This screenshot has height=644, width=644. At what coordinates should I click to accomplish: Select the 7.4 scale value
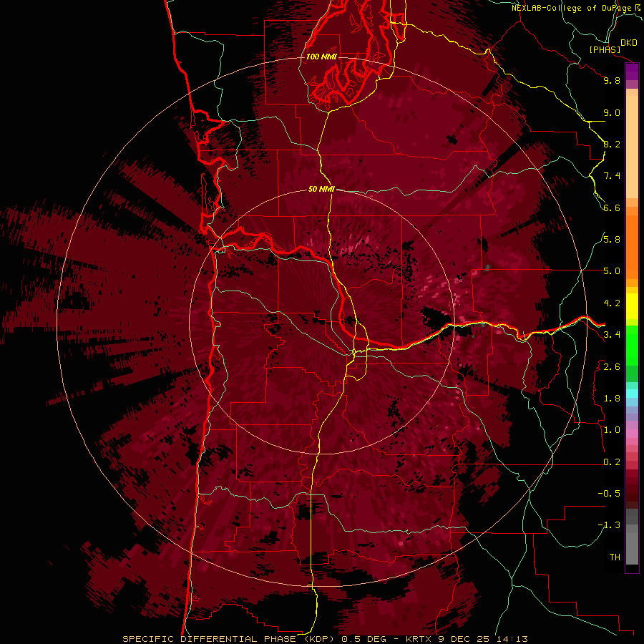tap(612, 176)
